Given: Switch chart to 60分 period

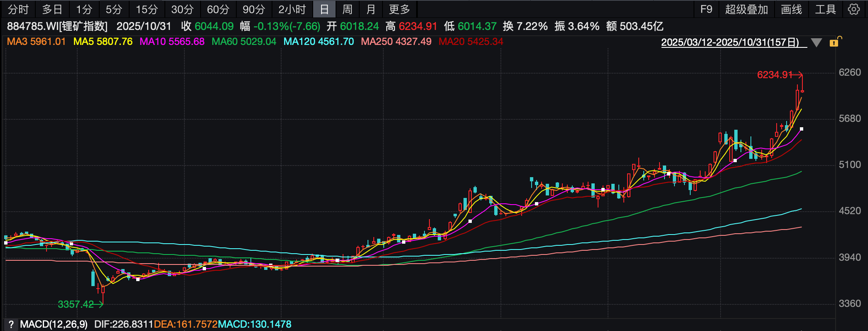Looking at the screenshot, I should pyautogui.click(x=218, y=9).
